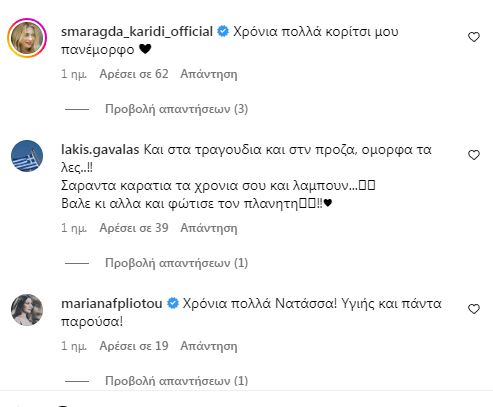View the 62 likes on smaragda's comment
493x407 pixels.
(x=134, y=74)
